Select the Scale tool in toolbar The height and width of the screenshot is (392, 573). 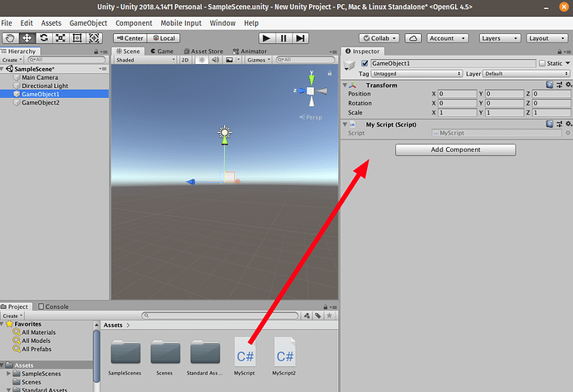coord(61,38)
